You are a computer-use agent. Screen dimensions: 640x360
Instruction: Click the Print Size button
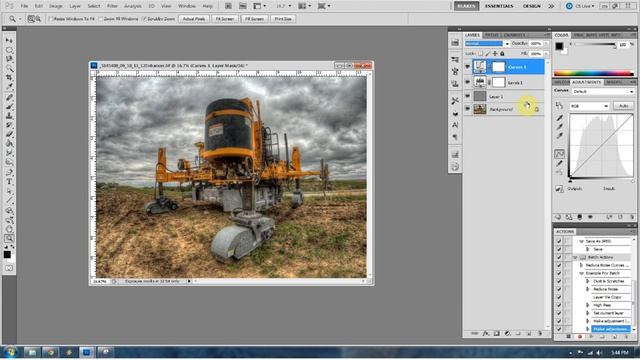coord(283,19)
